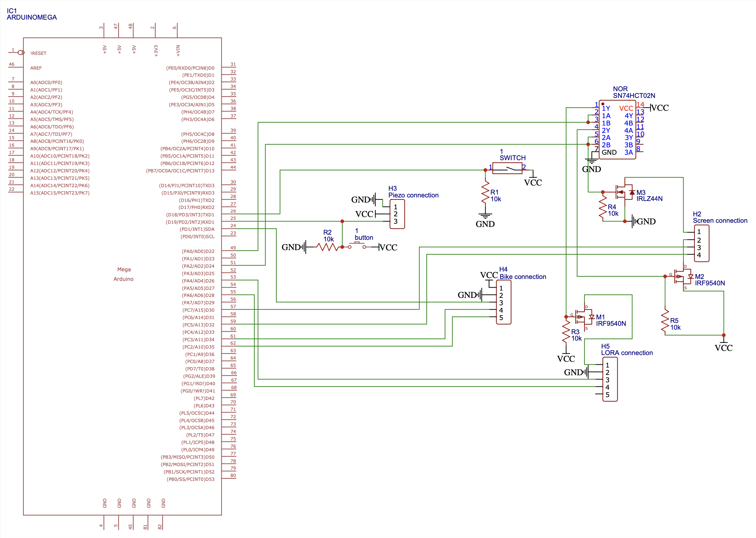The image size is (756, 538).
Task: Click the IC1 ARDUINOMEGA label
Action: (32, 14)
